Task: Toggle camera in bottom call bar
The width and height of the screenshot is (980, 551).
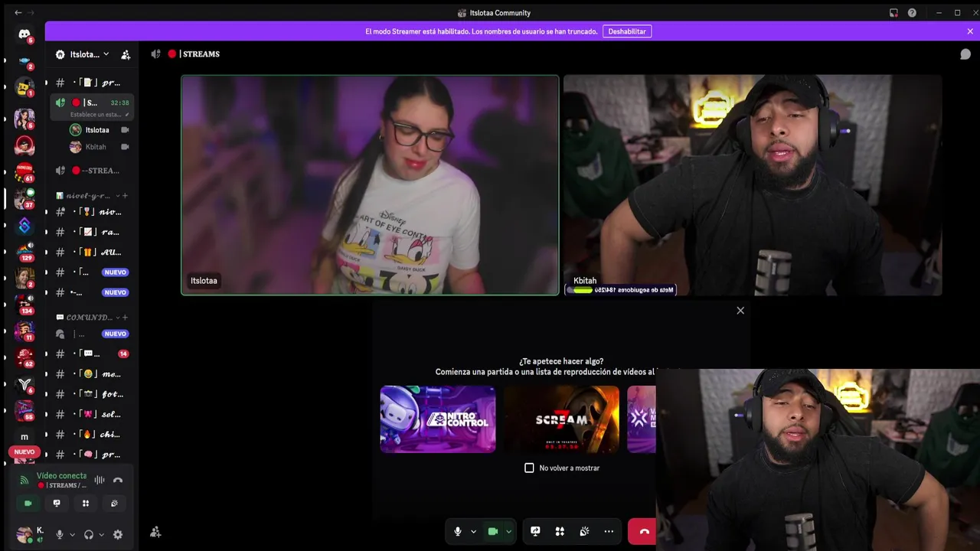Action: 493,531
